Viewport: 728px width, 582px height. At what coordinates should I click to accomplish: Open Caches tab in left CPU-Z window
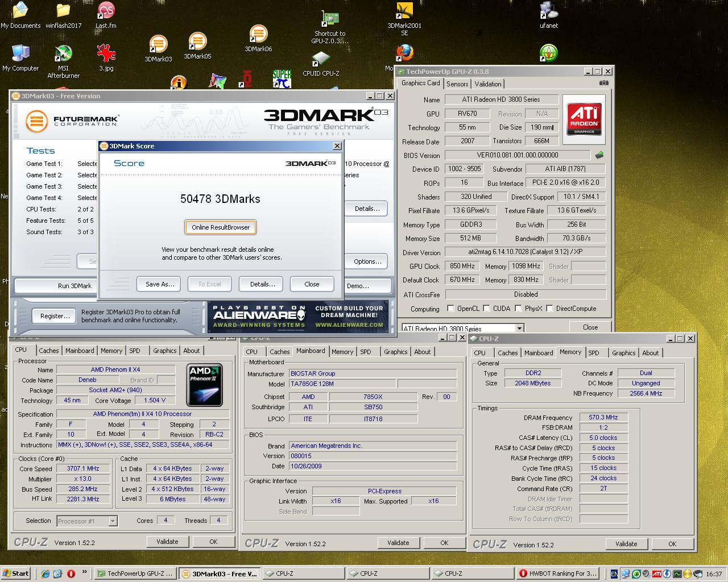pos(49,351)
